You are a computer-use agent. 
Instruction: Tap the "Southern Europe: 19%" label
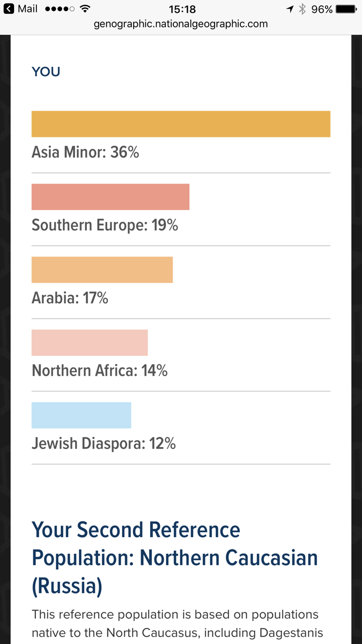(x=105, y=225)
